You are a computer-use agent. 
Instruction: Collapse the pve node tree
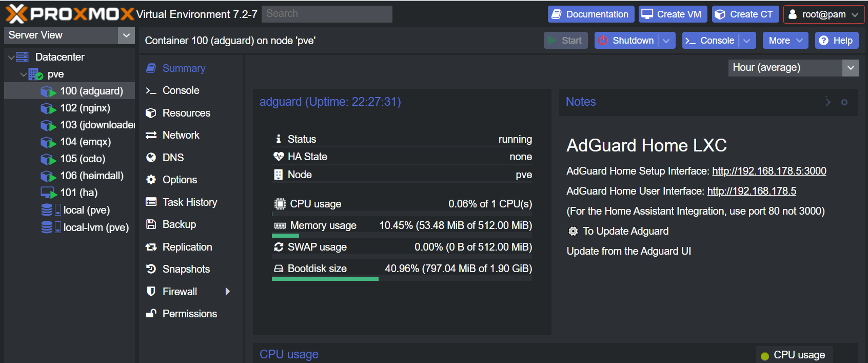tap(24, 74)
